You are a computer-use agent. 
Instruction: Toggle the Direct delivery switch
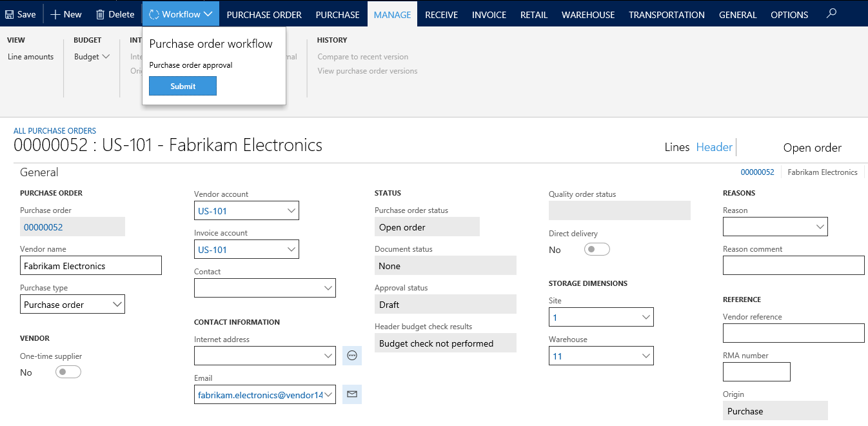click(597, 249)
